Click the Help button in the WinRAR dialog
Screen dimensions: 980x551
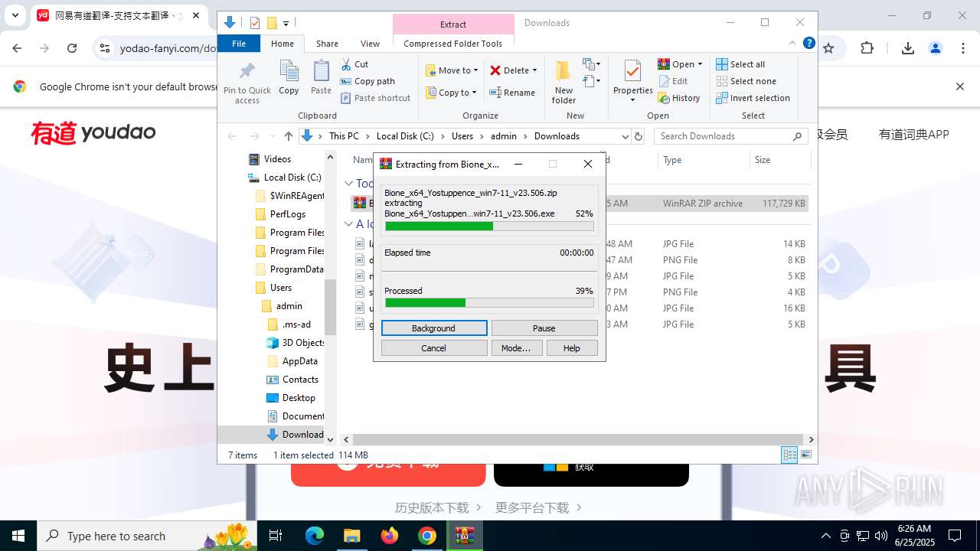[x=572, y=347]
